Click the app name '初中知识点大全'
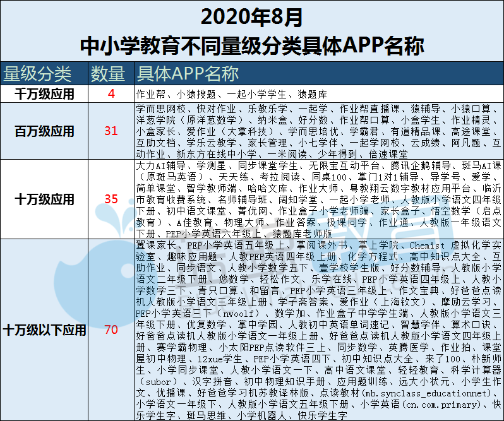504x421 pixels. click(x=377, y=359)
